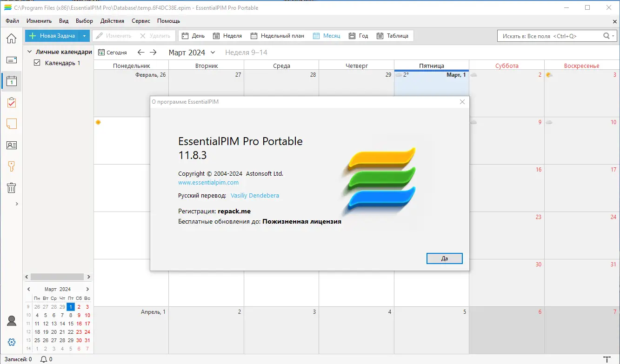Open the Passwords key icon in sidebar
620x364 pixels.
tap(11, 166)
